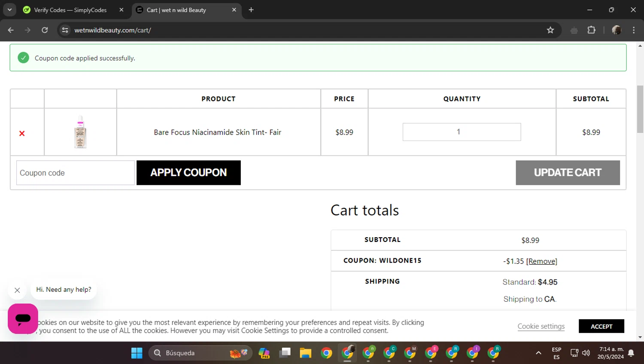Open Chrome's three-dot menu
Image resolution: width=644 pixels, height=364 pixels.
[634, 30]
